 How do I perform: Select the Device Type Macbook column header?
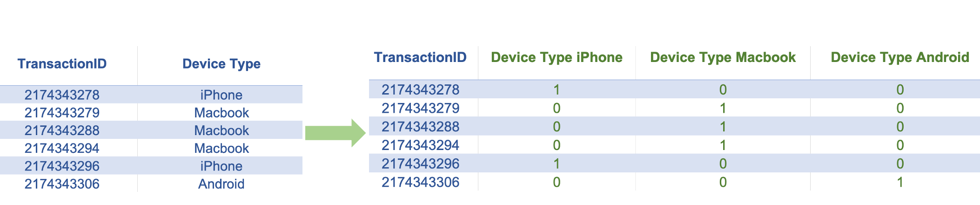[723, 57]
